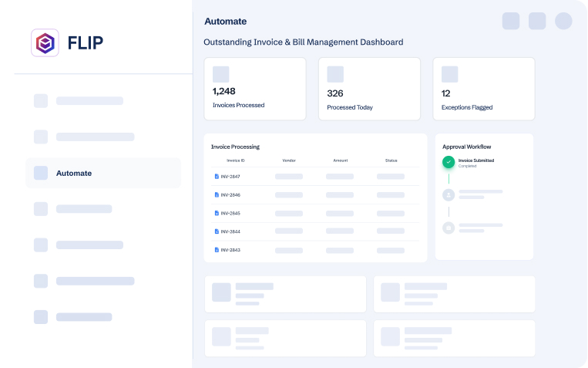Click the Amount column header
This screenshot has height=368, width=588.
340,160
